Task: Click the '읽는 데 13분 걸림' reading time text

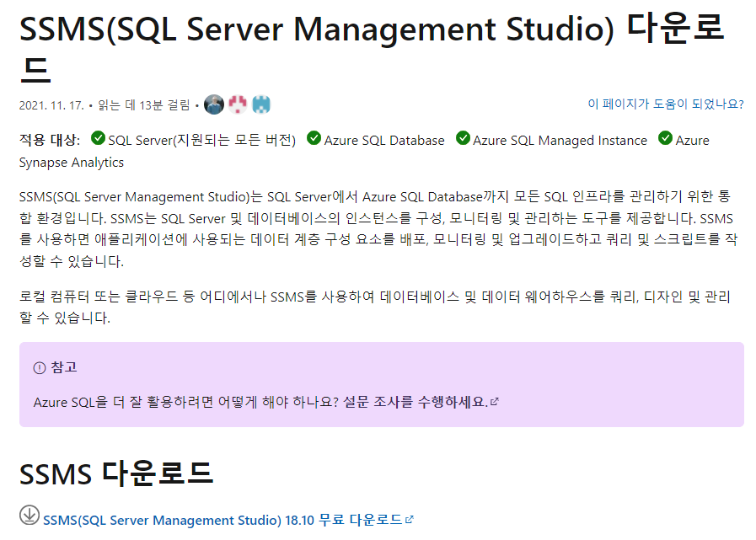Action: click(x=144, y=105)
